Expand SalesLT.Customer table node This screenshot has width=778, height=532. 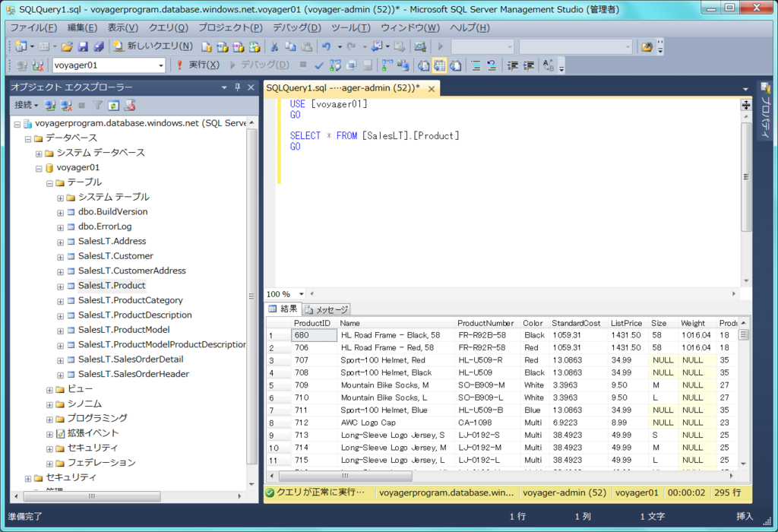60,257
